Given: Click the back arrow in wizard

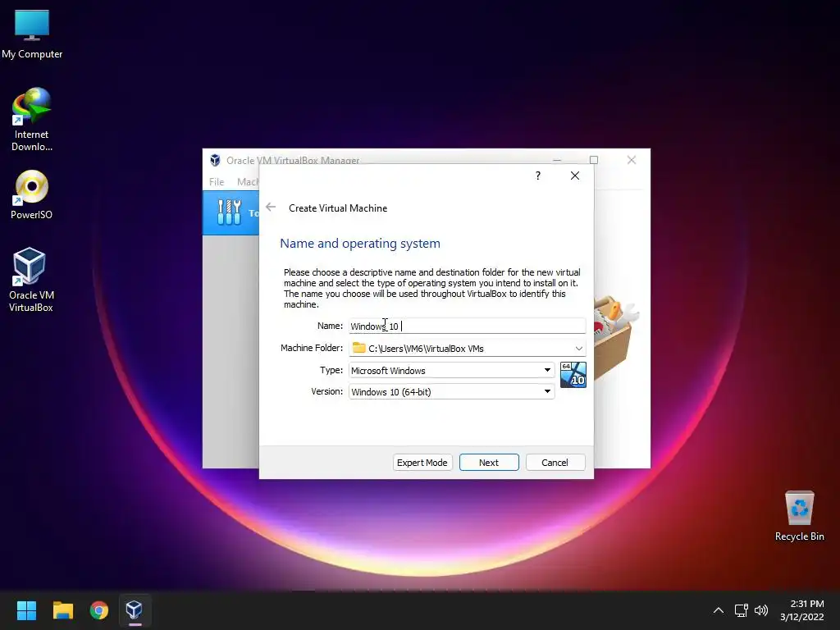Looking at the screenshot, I should 271,208.
